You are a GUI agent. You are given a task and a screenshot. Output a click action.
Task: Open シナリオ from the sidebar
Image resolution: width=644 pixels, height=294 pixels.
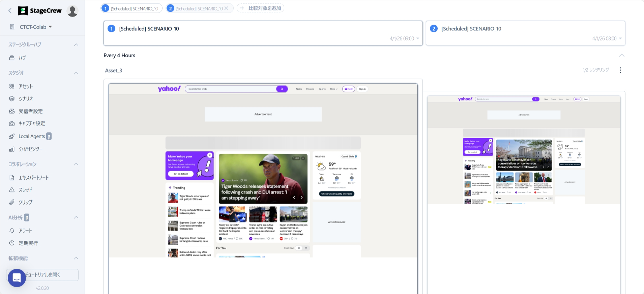26,99
